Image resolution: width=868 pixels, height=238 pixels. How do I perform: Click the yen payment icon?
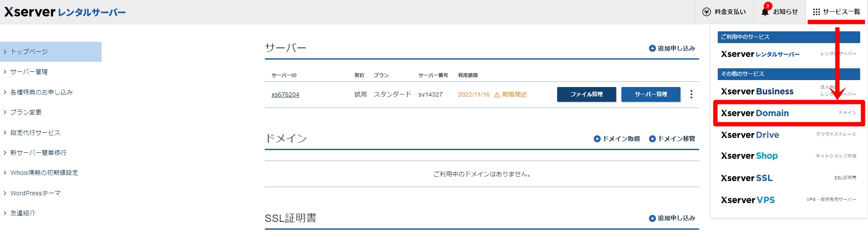click(x=706, y=12)
